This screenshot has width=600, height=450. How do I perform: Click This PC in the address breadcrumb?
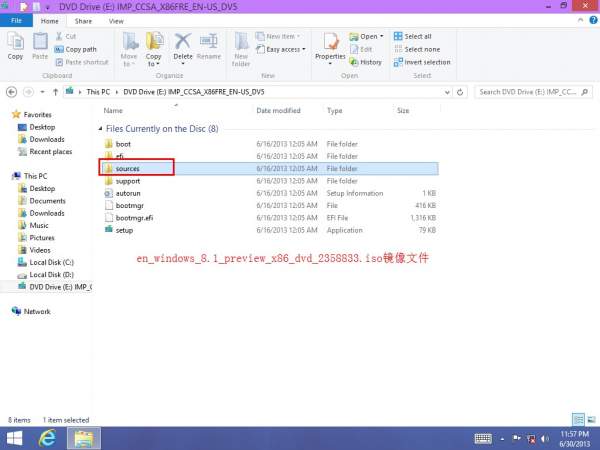(98, 92)
